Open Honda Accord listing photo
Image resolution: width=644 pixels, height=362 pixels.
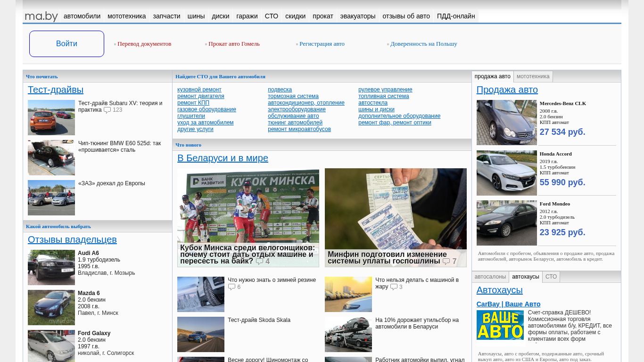coord(507,173)
